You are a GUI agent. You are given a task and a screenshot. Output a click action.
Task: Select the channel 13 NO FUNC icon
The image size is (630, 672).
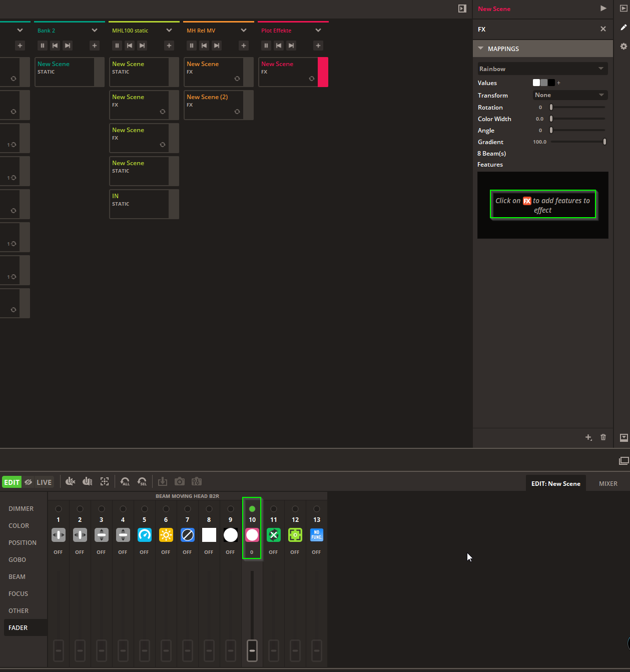(317, 535)
